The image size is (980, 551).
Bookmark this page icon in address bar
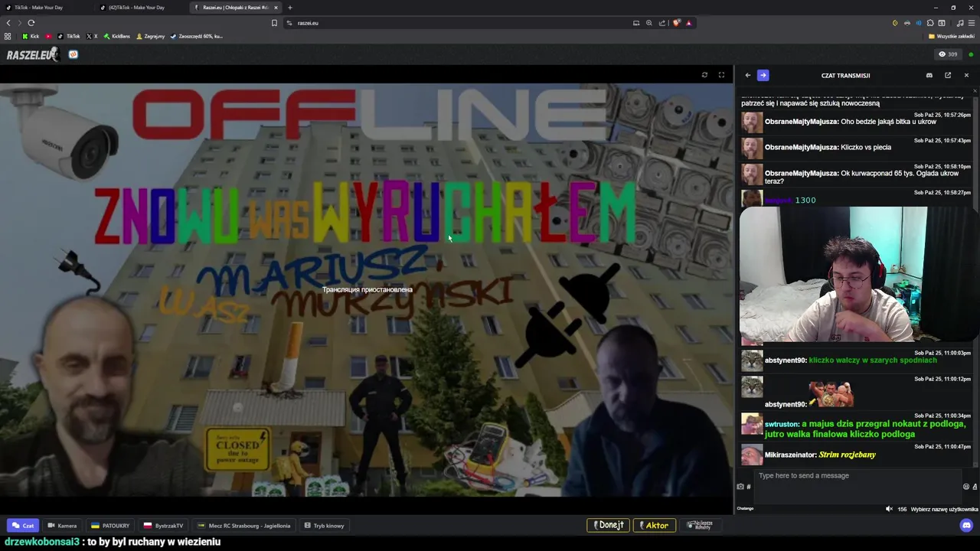point(274,23)
